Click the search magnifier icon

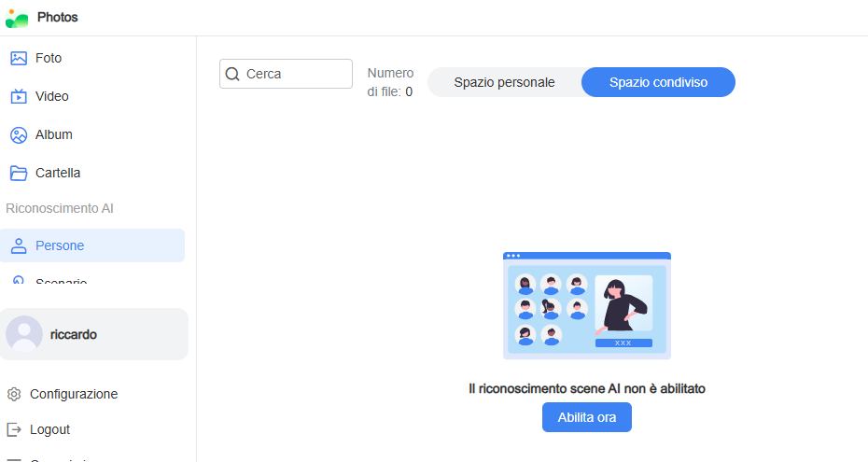pyautogui.click(x=232, y=74)
